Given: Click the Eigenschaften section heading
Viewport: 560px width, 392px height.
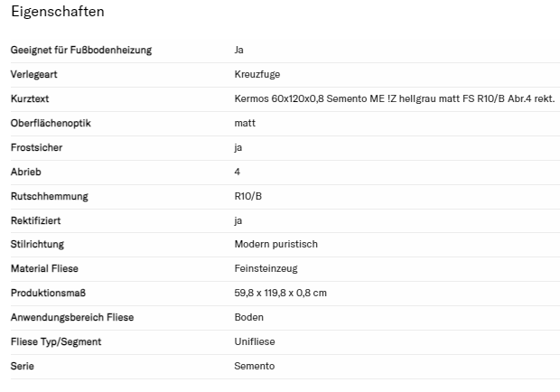Looking at the screenshot, I should tap(58, 12).
